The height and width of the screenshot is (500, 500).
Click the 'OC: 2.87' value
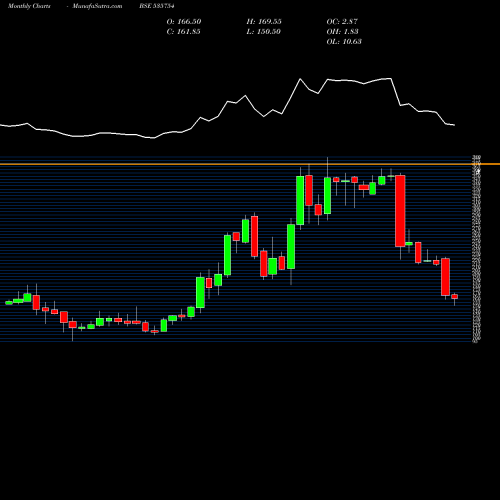tap(342, 22)
